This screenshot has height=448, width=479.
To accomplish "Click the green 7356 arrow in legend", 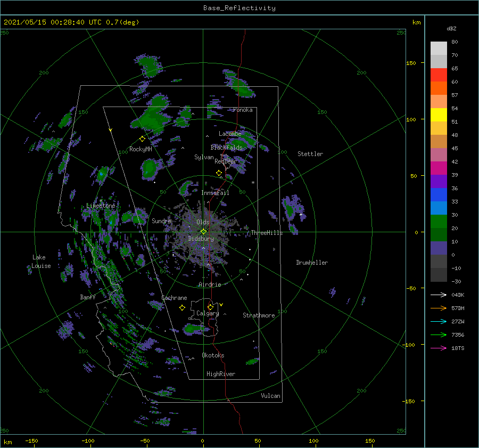I will [439, 335].
